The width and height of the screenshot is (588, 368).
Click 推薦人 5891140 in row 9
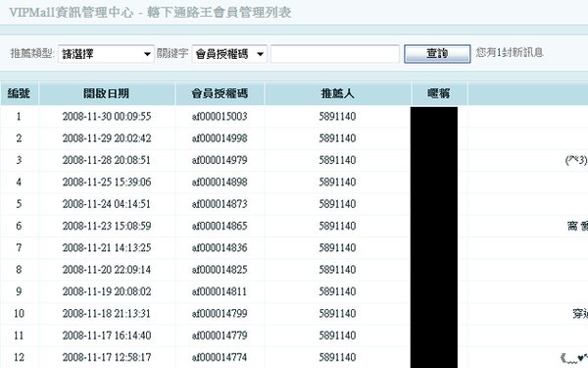point(337,291)
